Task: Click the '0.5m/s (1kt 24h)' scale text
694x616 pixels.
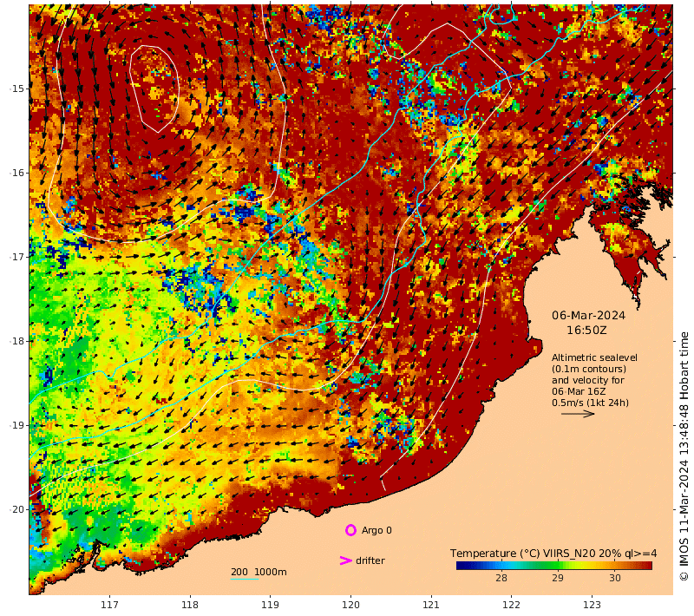Action: click(590, 403)
